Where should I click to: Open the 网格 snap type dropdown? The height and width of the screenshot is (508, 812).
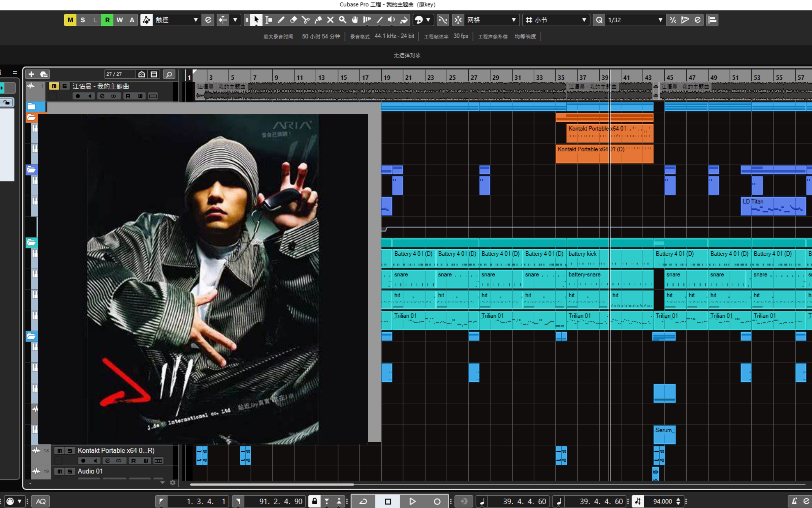point(492,20)
